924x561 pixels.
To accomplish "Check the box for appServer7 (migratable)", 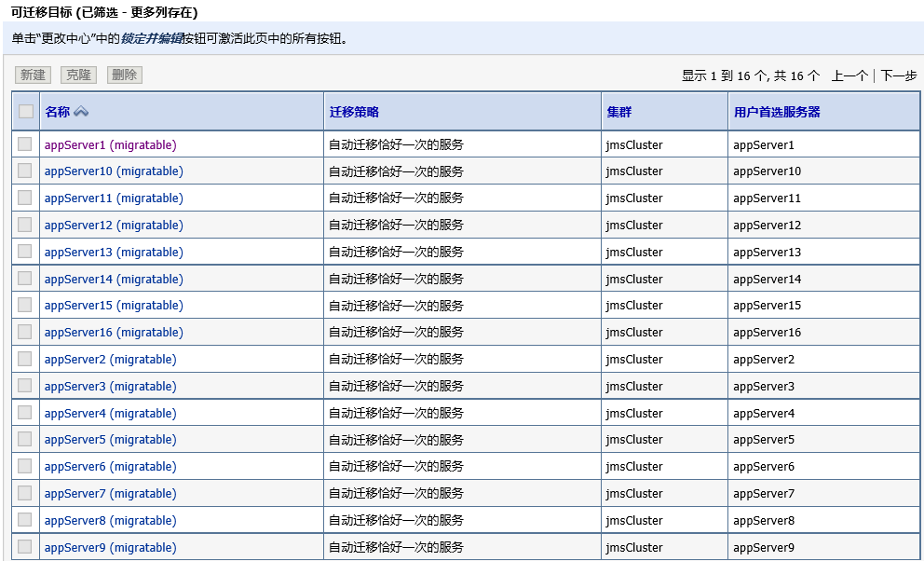I will [25, 493].
